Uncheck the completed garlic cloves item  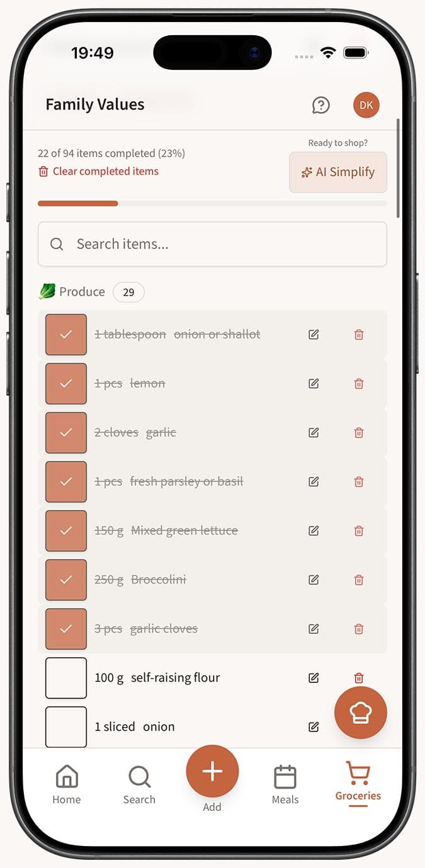(x=65, y=629)
